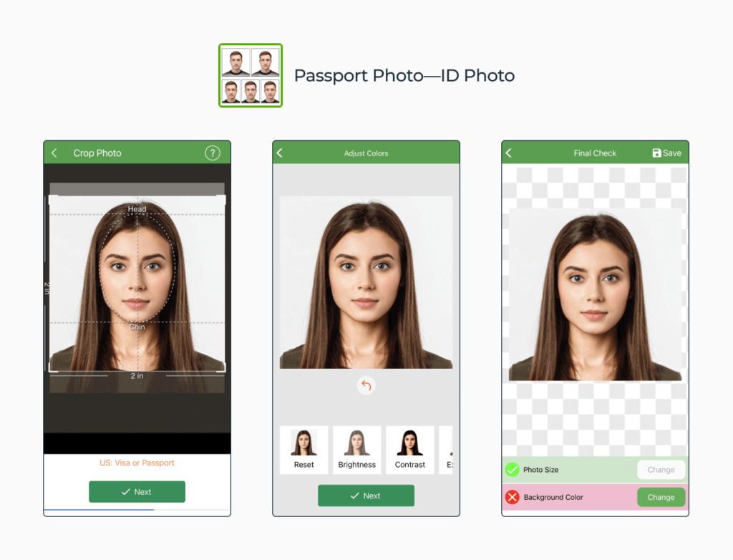Click the red X beside Background Color
Image resolution: width=733 pixels, height=560 pixels.
click(511, 497)
